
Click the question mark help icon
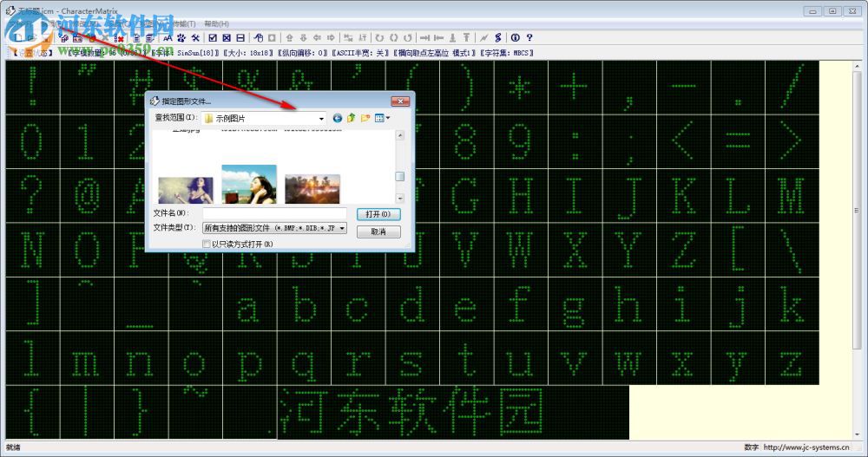click(x=529, y=37)
